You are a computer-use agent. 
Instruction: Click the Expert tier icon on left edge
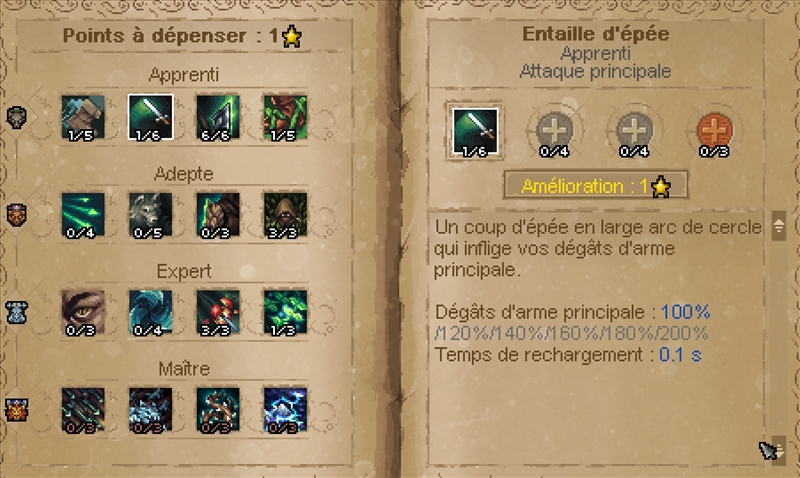click(x=16, y=312)
